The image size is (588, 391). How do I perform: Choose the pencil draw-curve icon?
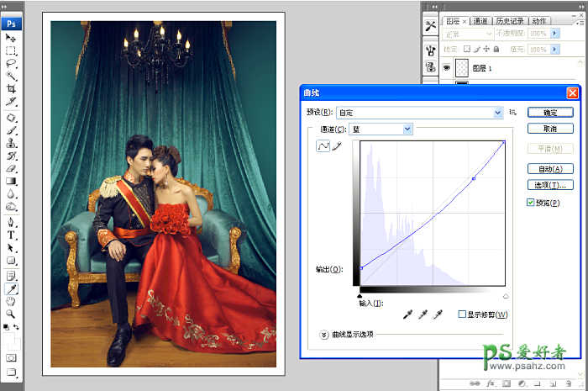337,146
